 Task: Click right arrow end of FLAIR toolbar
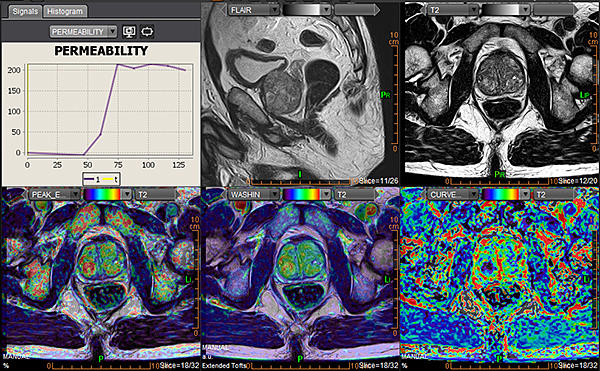click(377, 10)
